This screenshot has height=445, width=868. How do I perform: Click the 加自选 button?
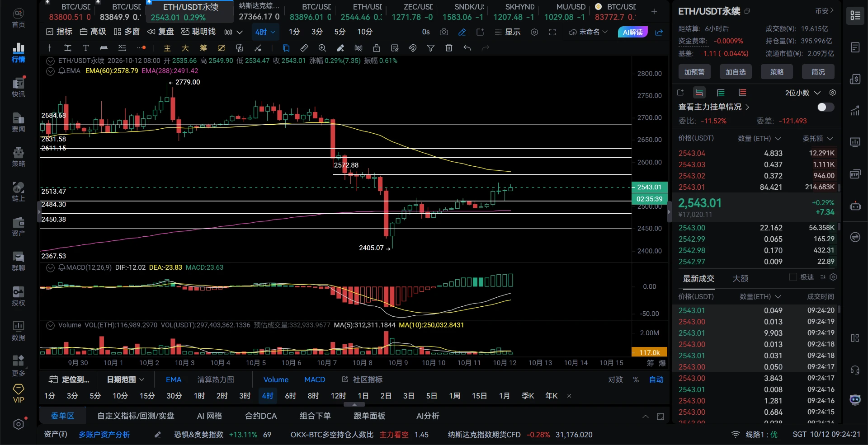point(736,72)
